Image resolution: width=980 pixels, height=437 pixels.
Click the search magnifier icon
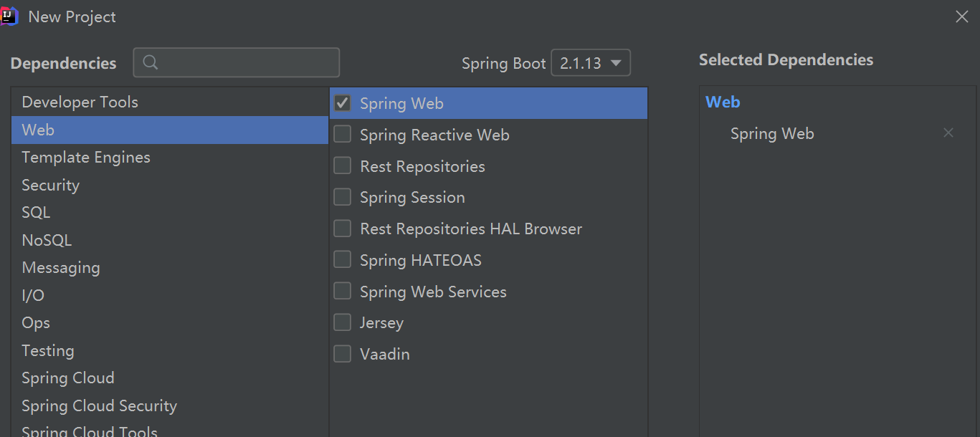(149, 62)
